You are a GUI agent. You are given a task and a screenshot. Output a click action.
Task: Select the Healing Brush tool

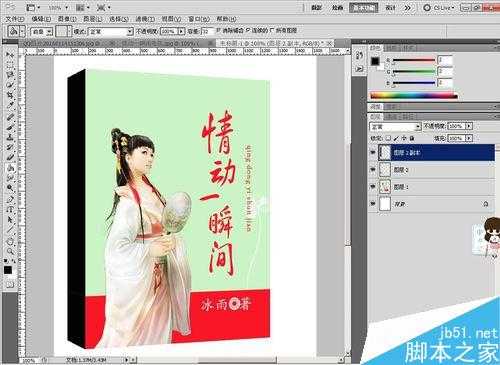pyautogui.click(x=10, y=116)
